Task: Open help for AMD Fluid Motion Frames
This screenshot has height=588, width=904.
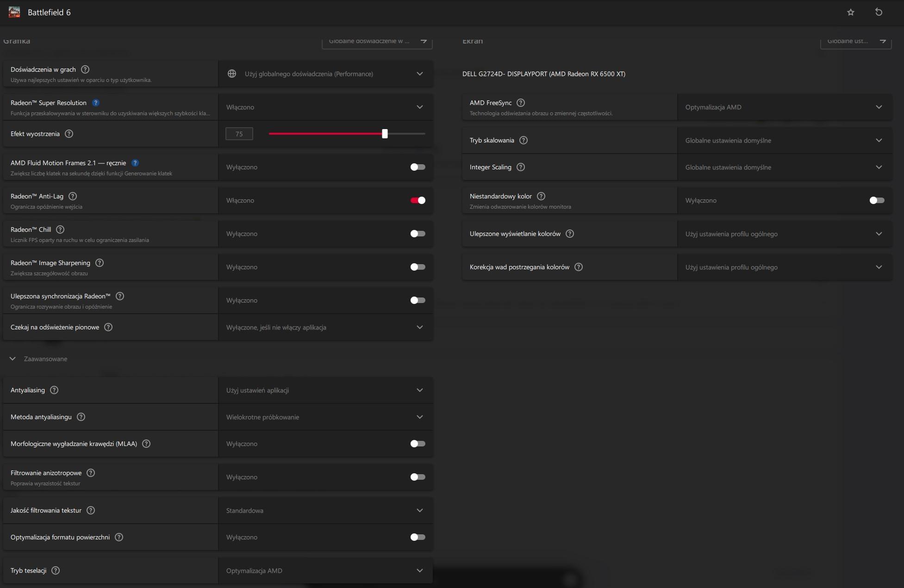Action: click(135, 163)
